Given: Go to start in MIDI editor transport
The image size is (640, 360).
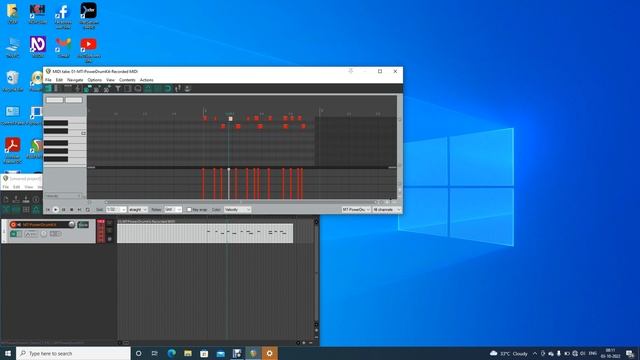Looking at the screenshot, I should point(48,210).
